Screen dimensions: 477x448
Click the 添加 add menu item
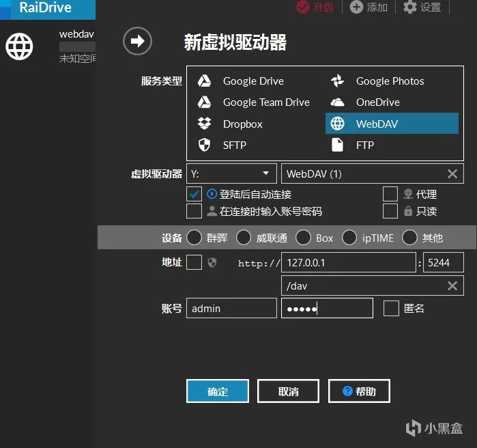click(368, 7)
